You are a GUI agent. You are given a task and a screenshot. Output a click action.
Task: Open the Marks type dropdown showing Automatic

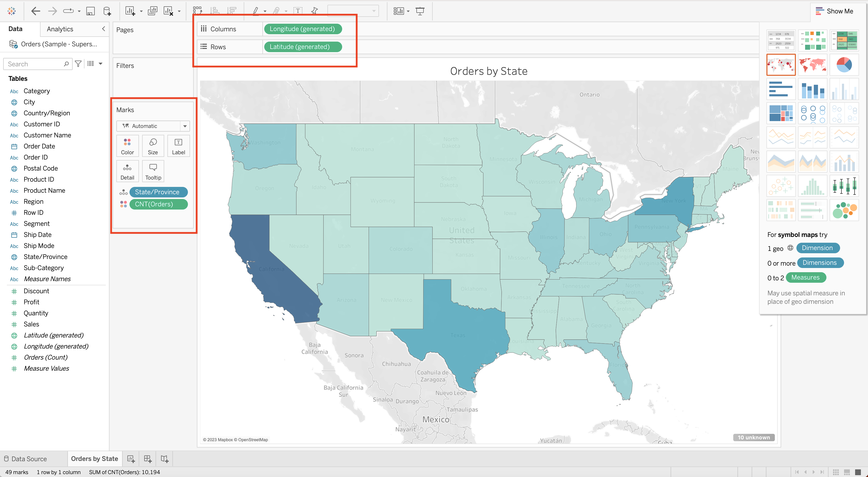pyautogui.click(x=185, y=126)
